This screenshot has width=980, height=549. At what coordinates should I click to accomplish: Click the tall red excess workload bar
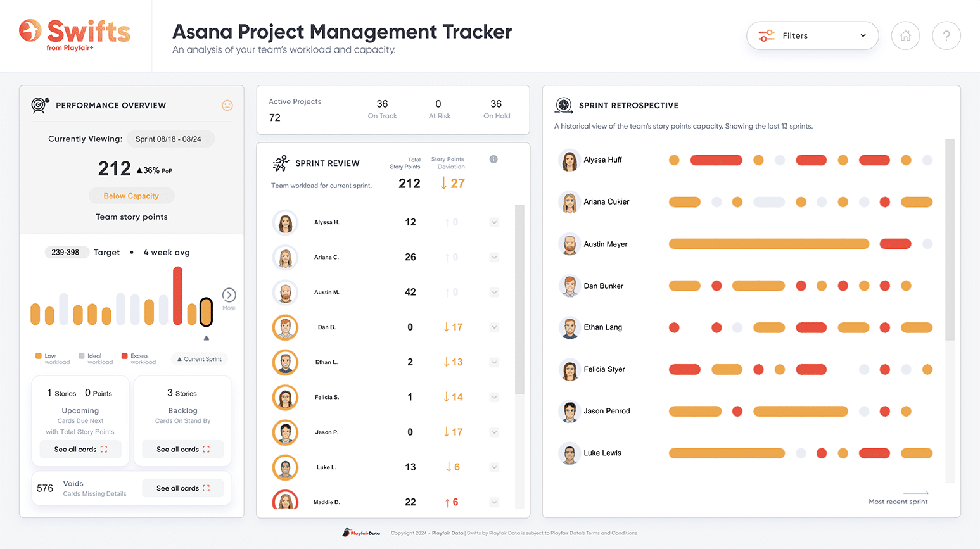[178, 296]
